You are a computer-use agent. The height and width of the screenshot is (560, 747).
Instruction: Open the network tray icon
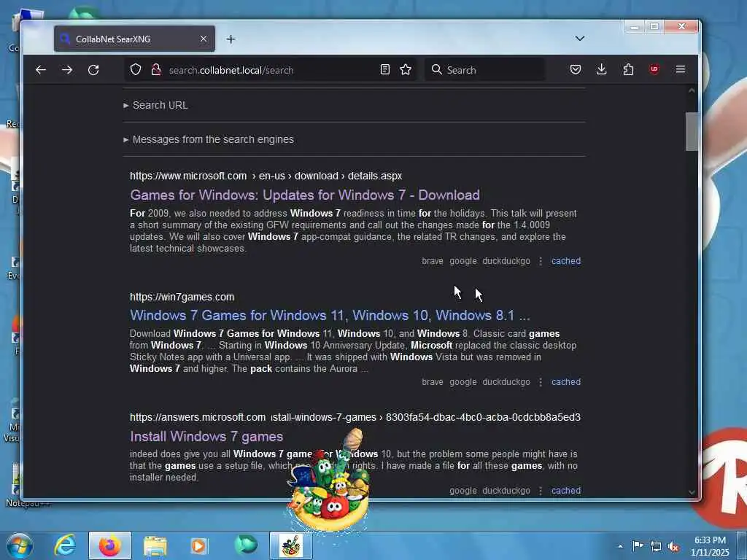656,546
